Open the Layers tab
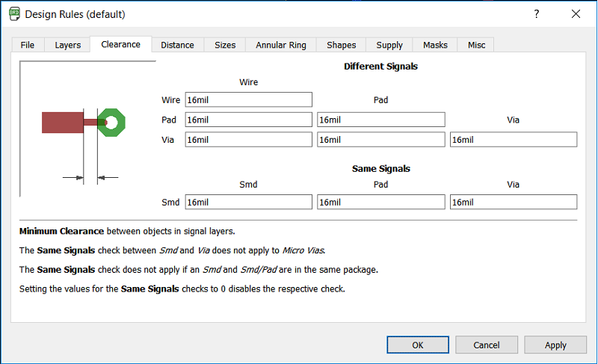The width and height of the screenshot is (598, 364). [x=68, y=45]
